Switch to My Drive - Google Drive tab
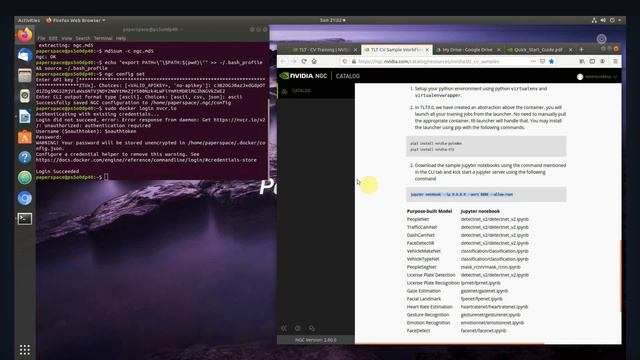The height and width of the screenshot is (360, 640). tap(467, 49)
